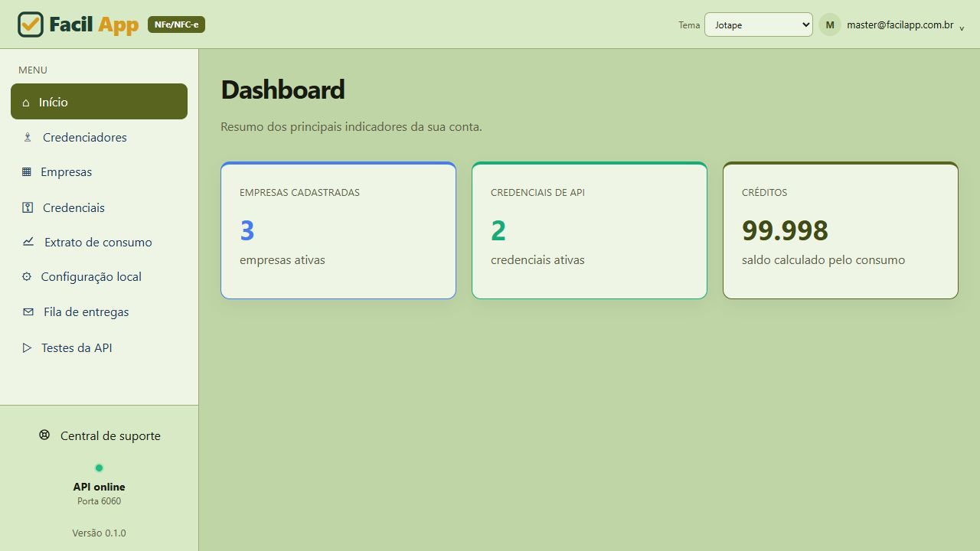Open the Central de suporte link
The image size is (980, 551).
coord(100,435)
